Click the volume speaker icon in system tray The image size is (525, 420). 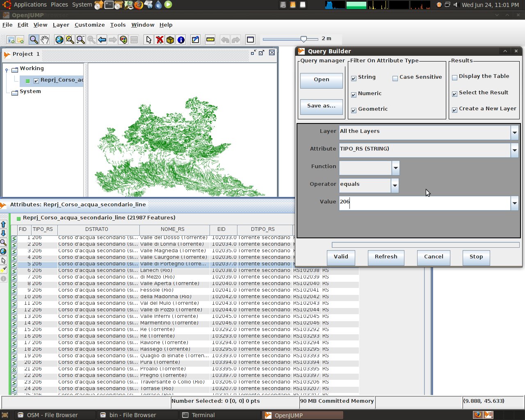click(x=455, y=5)
